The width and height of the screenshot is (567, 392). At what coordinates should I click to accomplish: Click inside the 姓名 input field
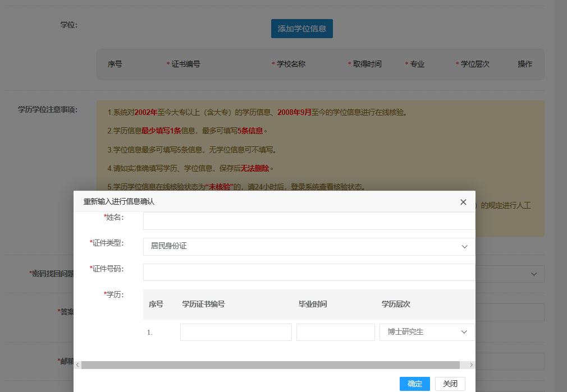pos(309,220)
